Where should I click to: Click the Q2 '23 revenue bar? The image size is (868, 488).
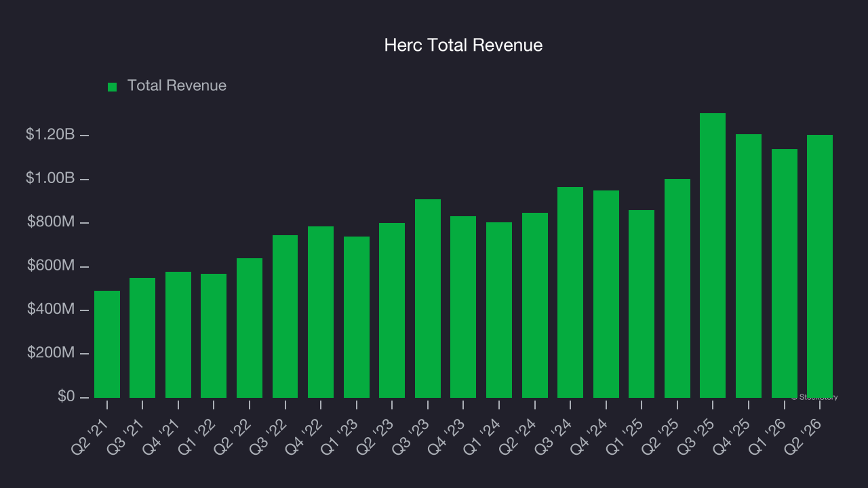pyautogui.click(x=392, y=310)
